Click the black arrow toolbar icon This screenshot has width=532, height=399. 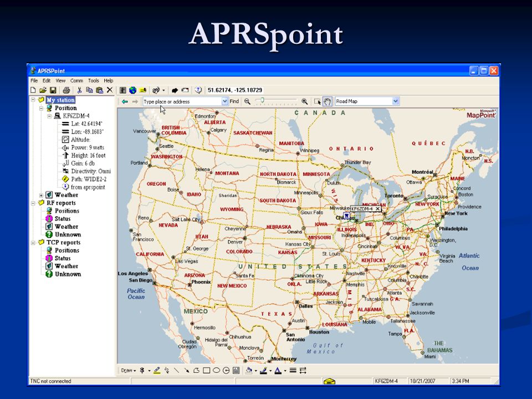coord(175,90)
